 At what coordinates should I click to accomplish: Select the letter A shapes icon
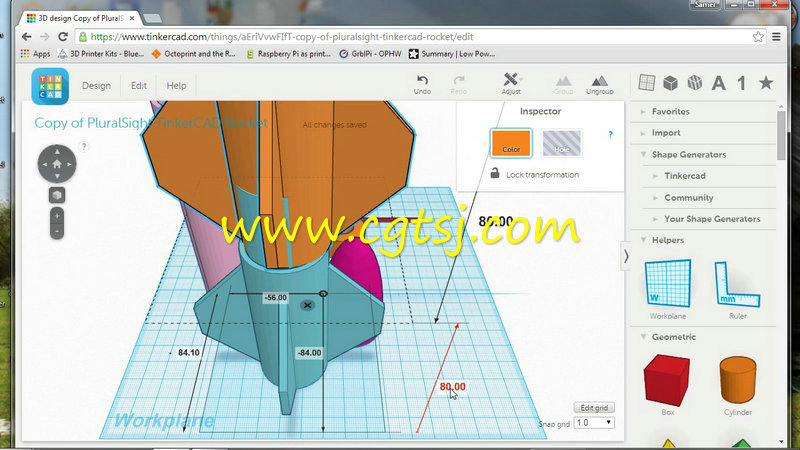pyautogui.click(x=718, y=83)
